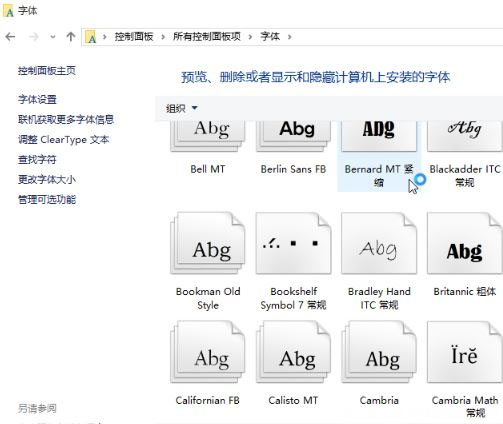Open recent locations dropdown arrow

(x=53, y=37)
